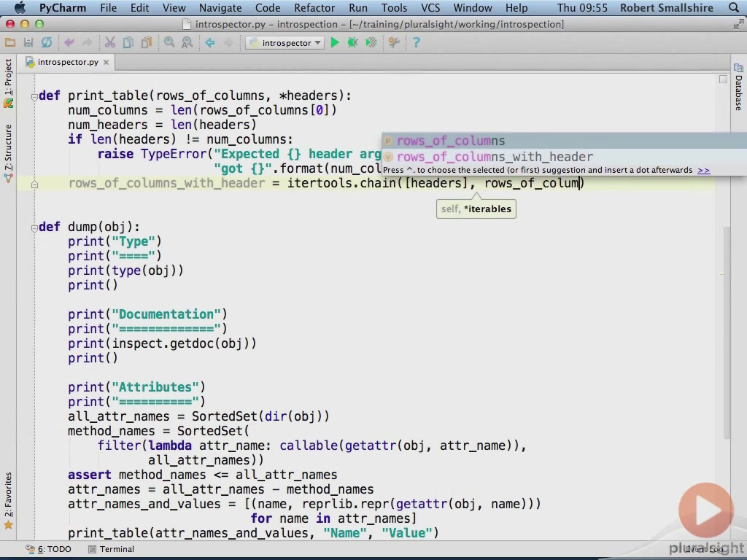The width and height of the screenshot is (747, 560).
Task: Click the Synchronize refresh icon
Action: point(47,43)
